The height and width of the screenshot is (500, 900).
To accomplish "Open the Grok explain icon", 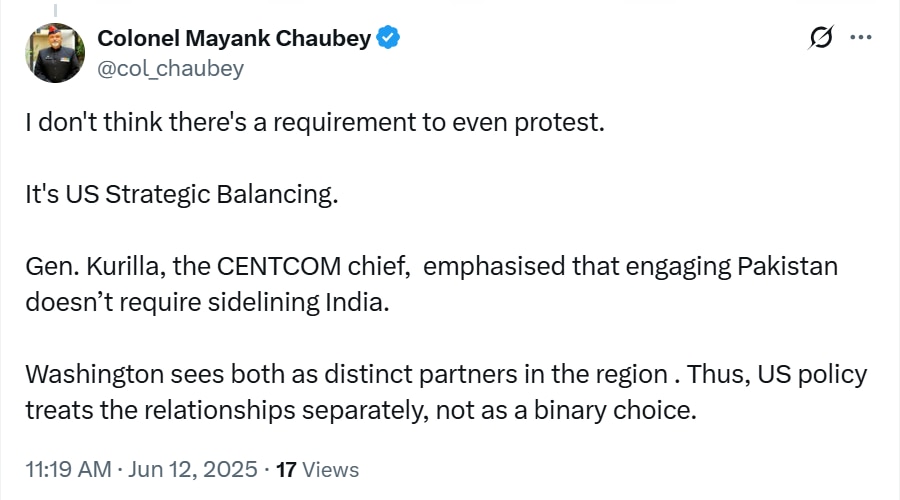I will coord(820,39).
